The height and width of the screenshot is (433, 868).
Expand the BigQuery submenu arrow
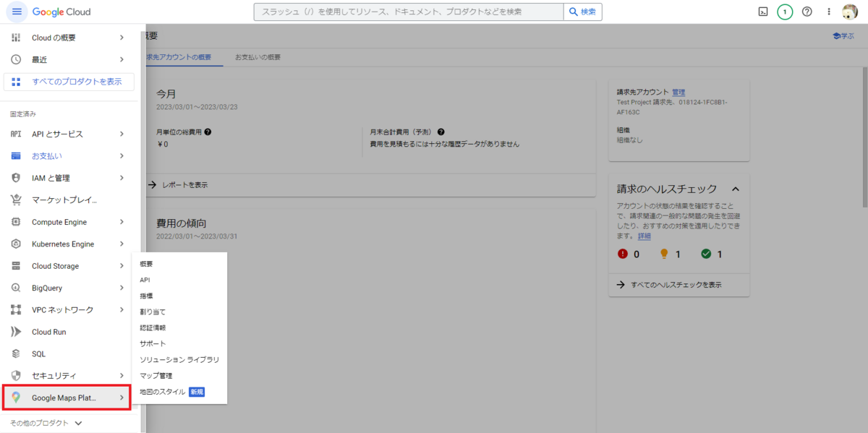(x=122, y=288)
